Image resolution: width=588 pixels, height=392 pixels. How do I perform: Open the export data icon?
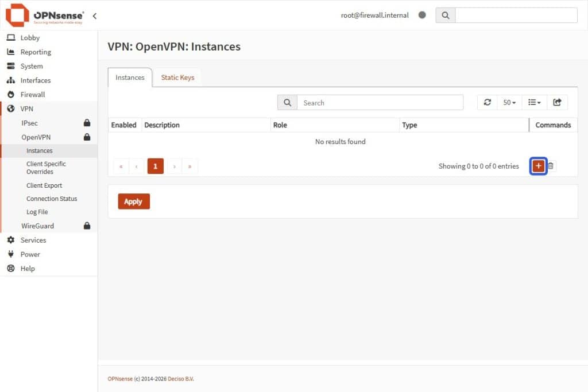pyautogui.click(x=558, y=102)
